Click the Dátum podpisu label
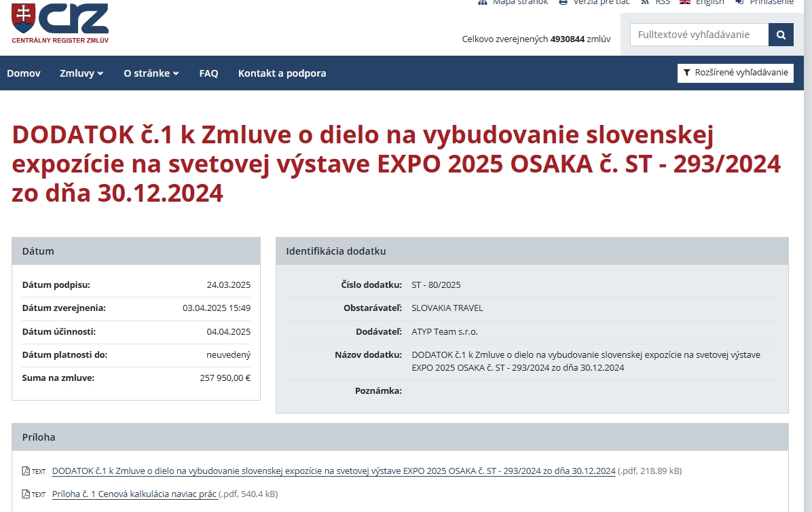 56,285
